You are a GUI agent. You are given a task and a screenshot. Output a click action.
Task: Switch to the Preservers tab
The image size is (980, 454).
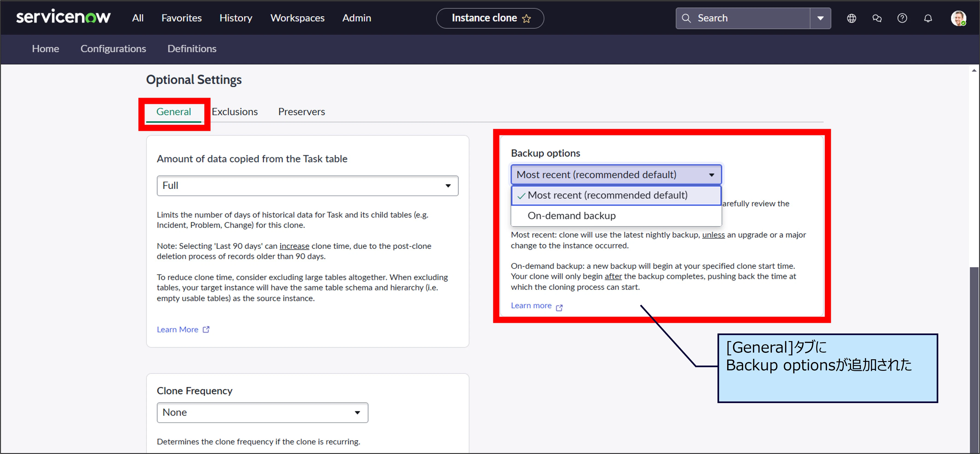pos(301,112)
